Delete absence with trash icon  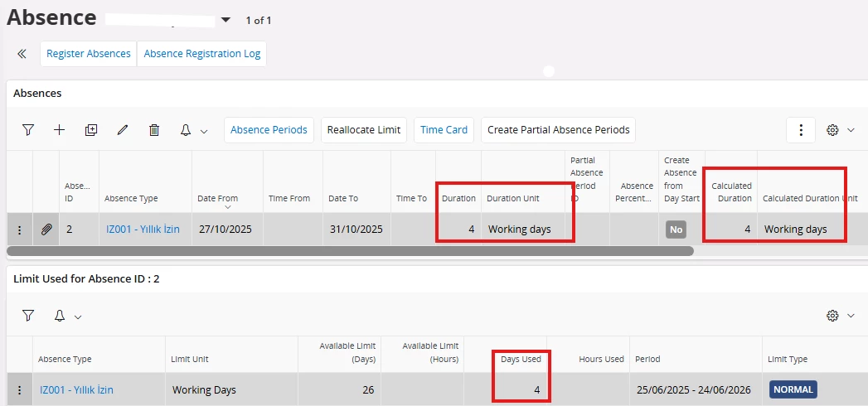(154, 130)
